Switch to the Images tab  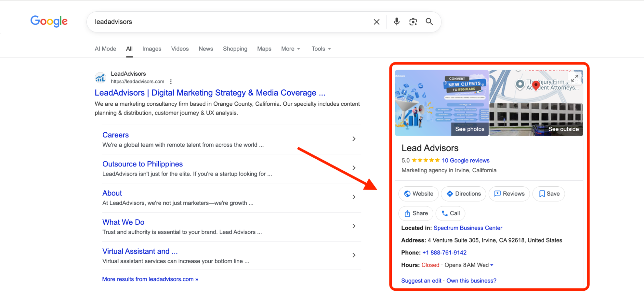[152, 49]
